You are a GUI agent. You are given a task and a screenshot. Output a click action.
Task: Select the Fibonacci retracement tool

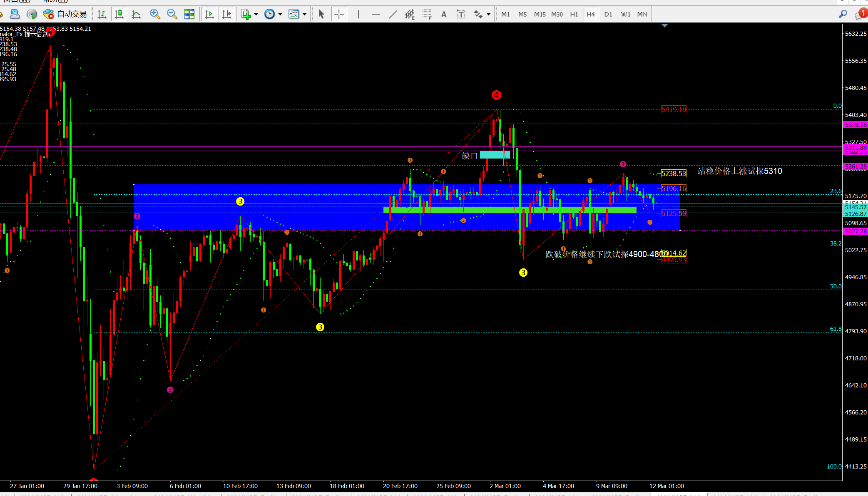click(x=427, y=14)
